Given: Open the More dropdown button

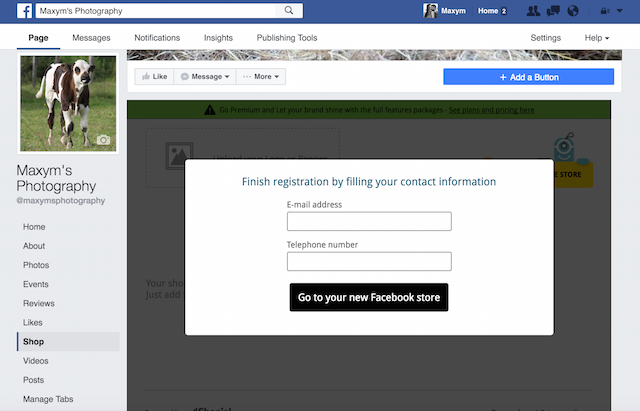Looking at the screenshot, I should click(261, 76).
